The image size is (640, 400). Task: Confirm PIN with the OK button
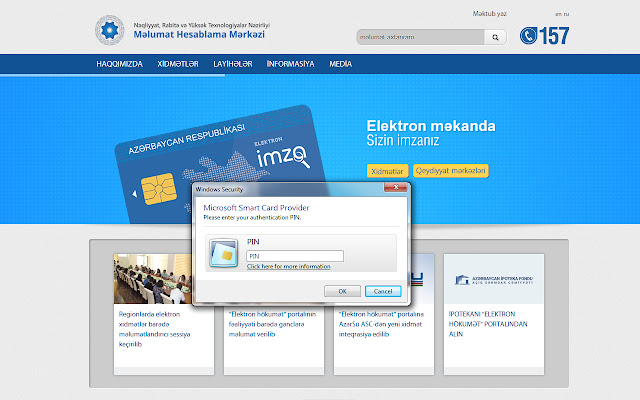(x=342, y=291)
